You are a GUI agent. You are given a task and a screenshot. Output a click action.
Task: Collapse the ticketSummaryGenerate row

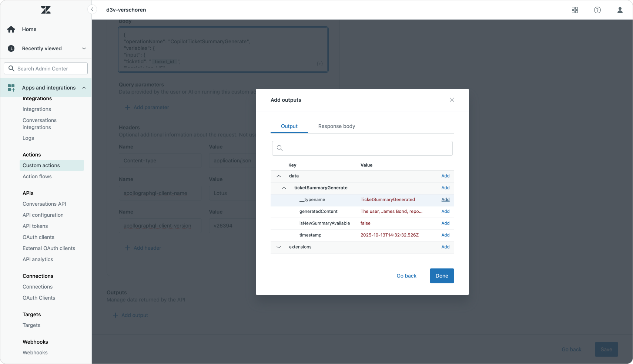coord(284,188)
